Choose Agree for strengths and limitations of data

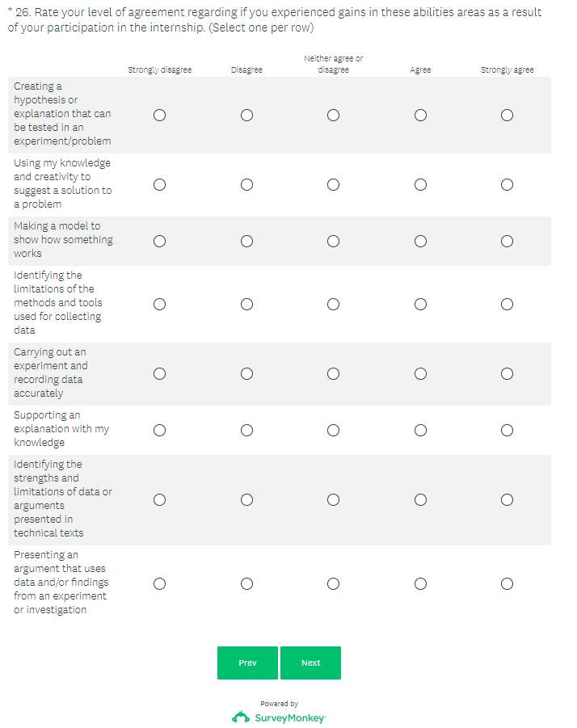click(x=420, y=499)
